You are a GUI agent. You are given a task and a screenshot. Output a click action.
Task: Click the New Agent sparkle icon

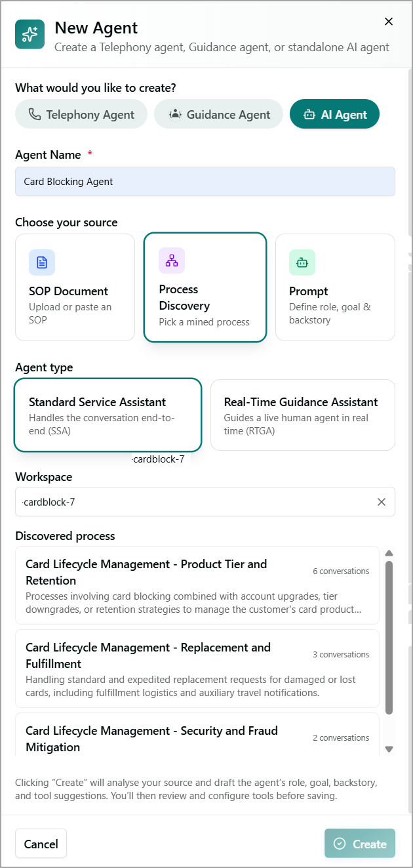(29, 34)
